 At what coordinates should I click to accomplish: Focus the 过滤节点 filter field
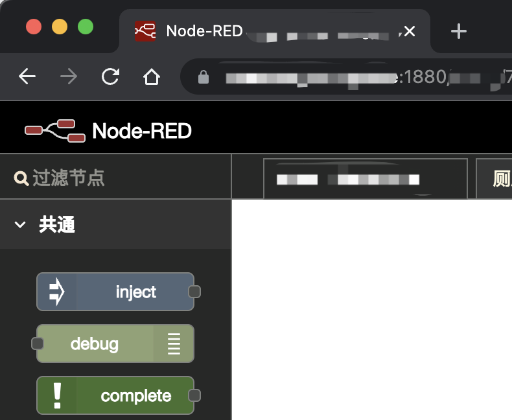123,178
